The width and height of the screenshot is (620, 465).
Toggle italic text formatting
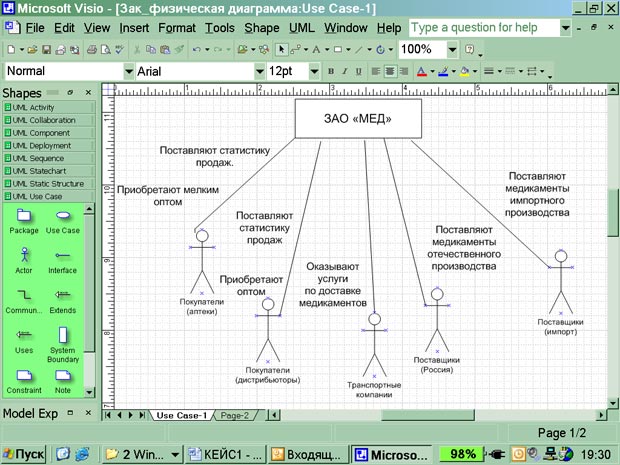click(345, 72)
